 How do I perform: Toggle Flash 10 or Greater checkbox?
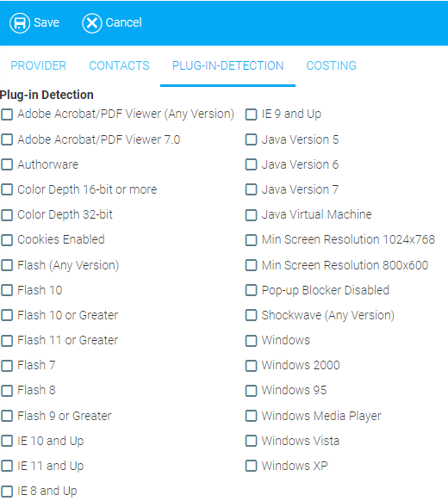[x=7, y=315]
